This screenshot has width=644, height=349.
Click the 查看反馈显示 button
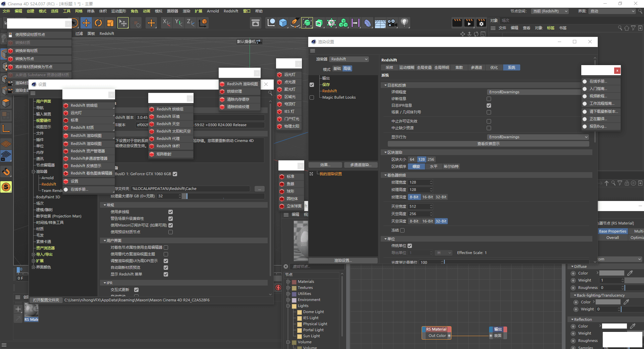pyautogui.click(x=488, y=144)
